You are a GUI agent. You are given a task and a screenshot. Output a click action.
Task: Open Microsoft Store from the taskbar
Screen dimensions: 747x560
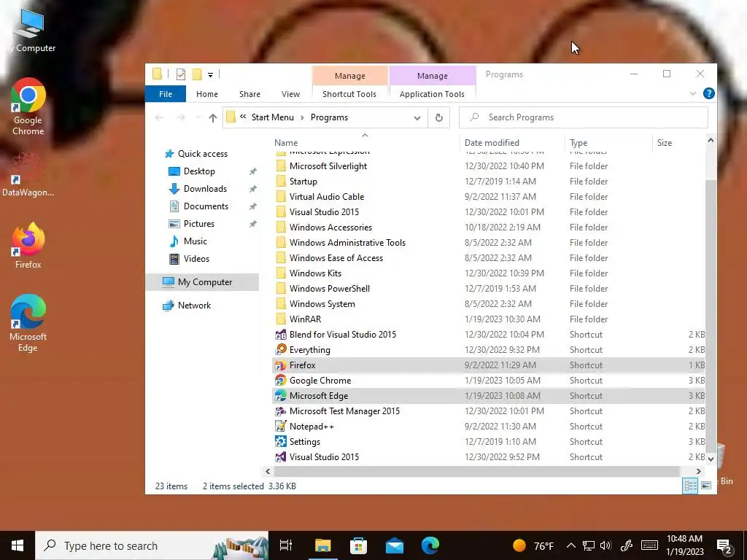(358, 545)
